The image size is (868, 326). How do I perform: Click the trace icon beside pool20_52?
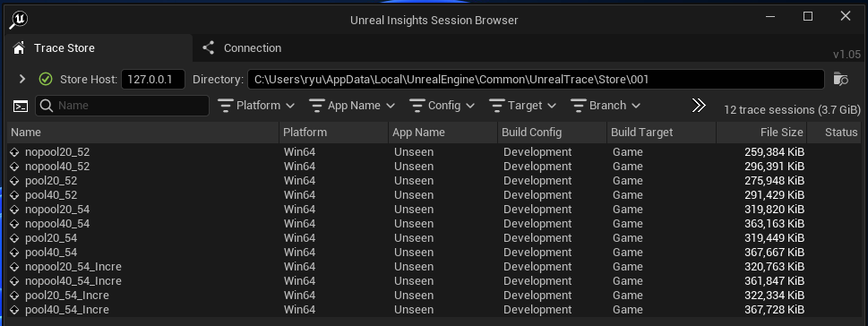tap(15, 181)
